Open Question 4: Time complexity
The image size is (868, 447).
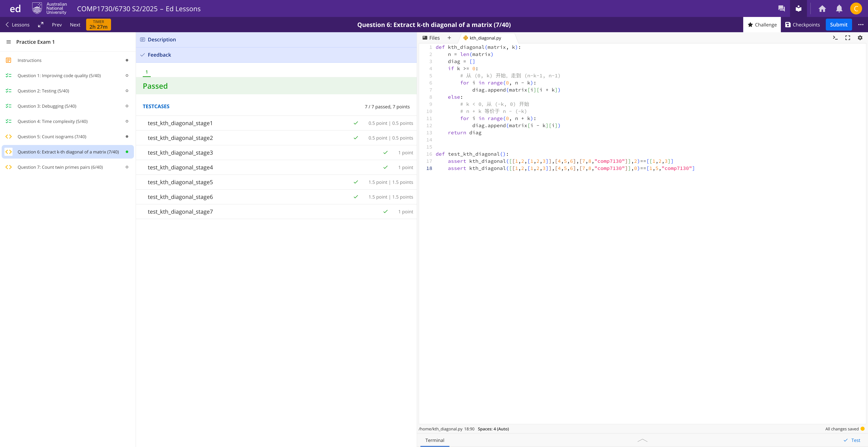[67, 121]
